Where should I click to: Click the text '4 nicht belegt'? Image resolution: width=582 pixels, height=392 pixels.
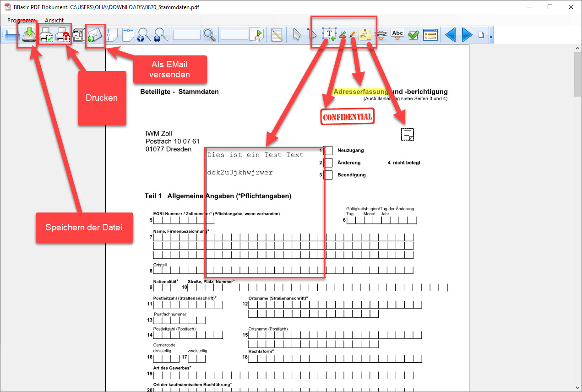click(x=404, y=163)
